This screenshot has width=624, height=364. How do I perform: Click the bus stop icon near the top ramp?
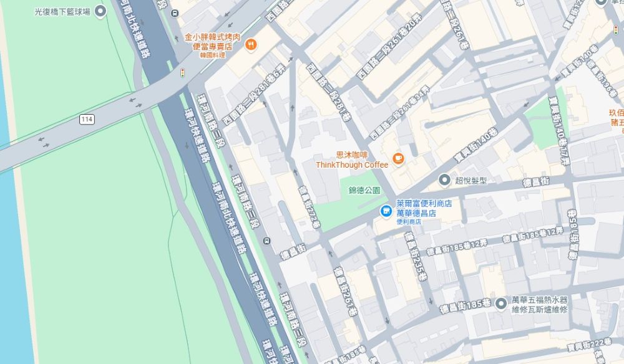pyautogui.click(x=175, y=13)
